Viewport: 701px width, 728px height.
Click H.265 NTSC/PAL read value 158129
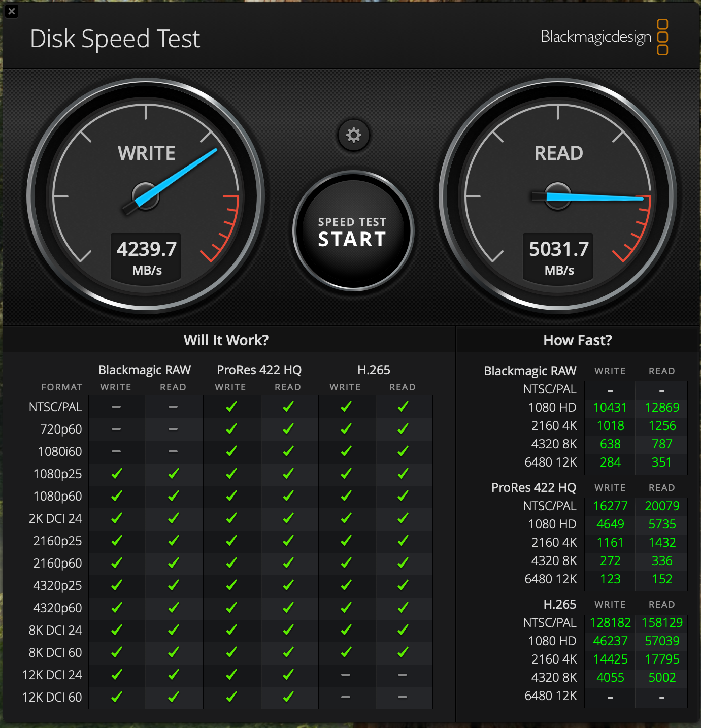[662, 623]
